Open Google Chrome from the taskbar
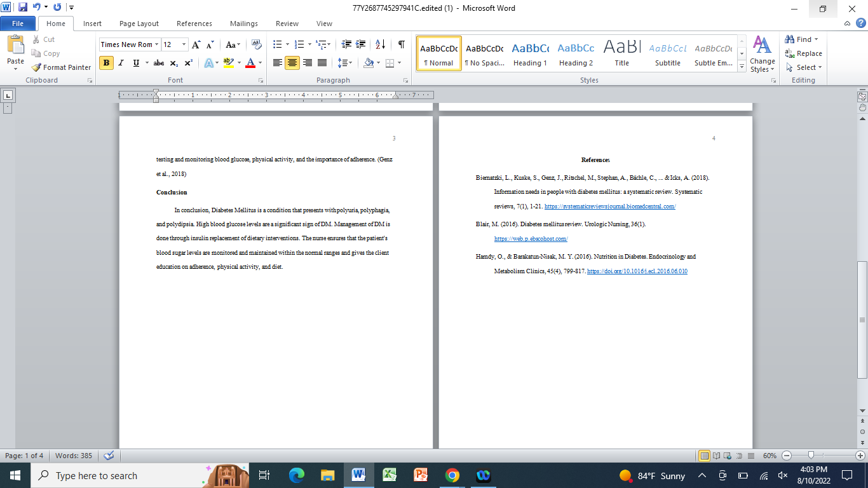This screenshot has width=868, height=488. click(452, 475)
